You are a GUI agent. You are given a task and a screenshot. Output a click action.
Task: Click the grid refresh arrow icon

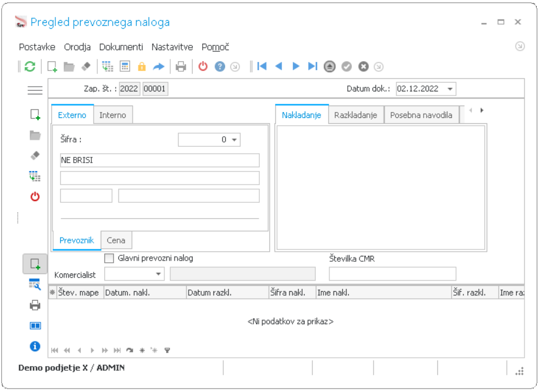click(130, 351)
